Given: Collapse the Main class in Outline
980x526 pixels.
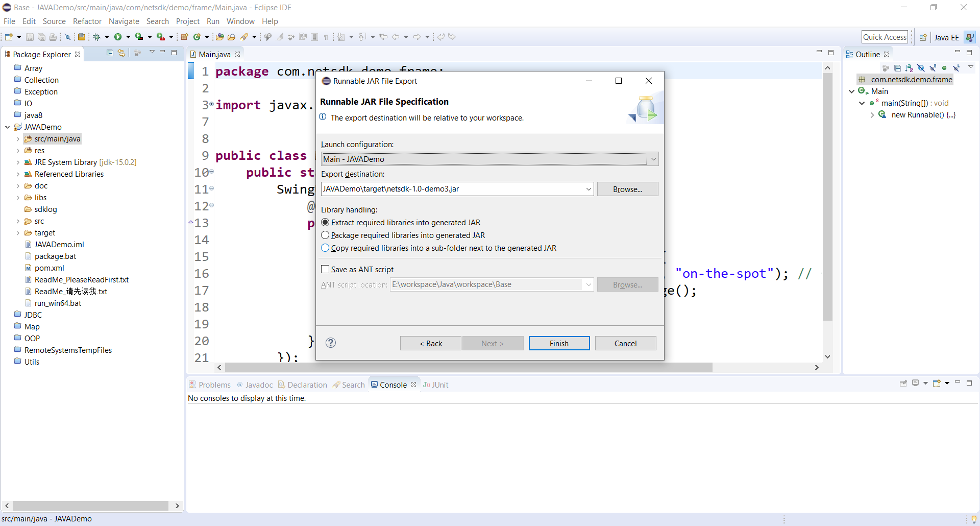Looking at the screenshot, I should pyautogui.click(x=851, y=91).
